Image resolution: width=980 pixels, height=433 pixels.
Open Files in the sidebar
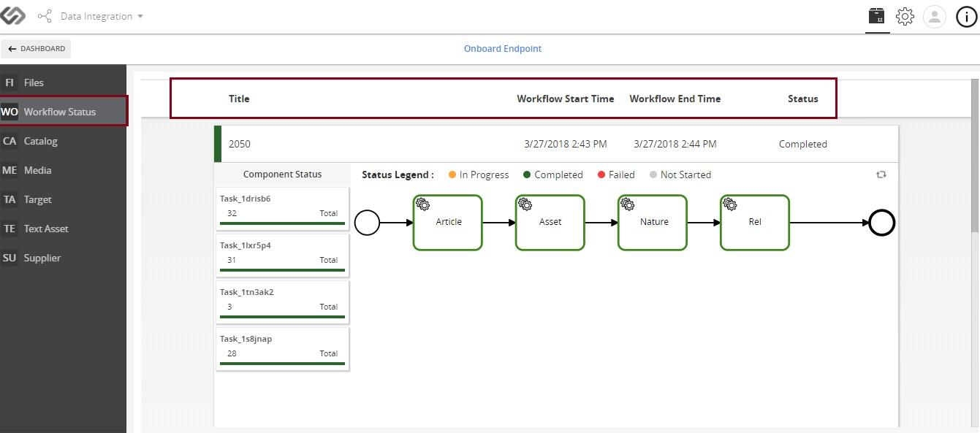[63, 83]
